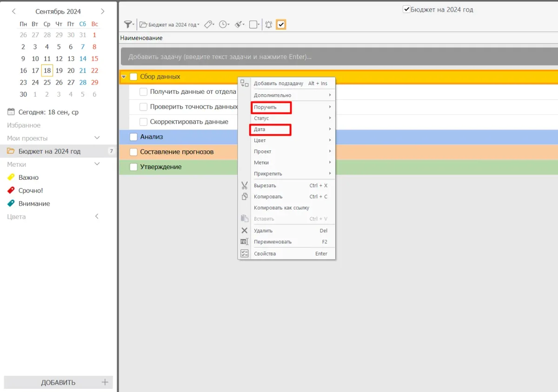Click the X icon next to Удалить

pos(244,231)
